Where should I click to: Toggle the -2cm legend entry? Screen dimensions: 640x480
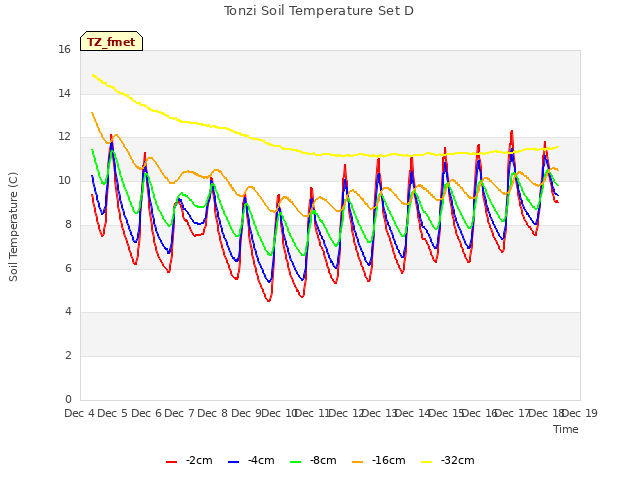click(x=189, y=461)
